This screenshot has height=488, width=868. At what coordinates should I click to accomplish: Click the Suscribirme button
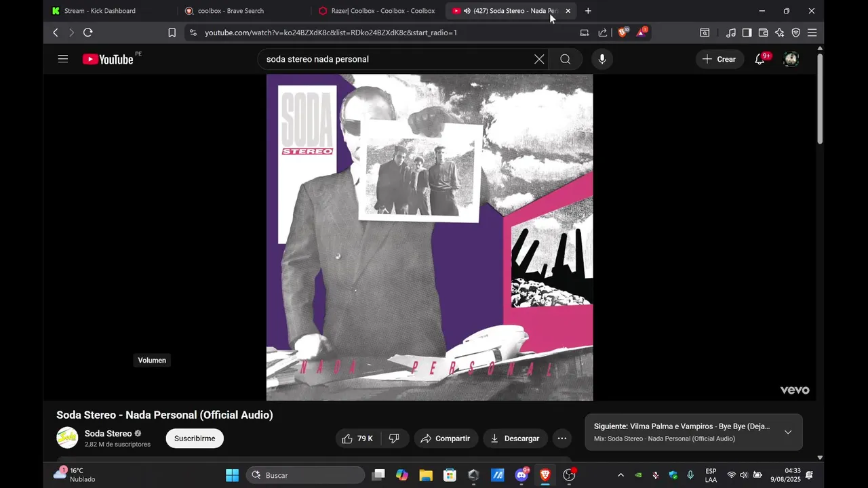[x=195, y=439]
